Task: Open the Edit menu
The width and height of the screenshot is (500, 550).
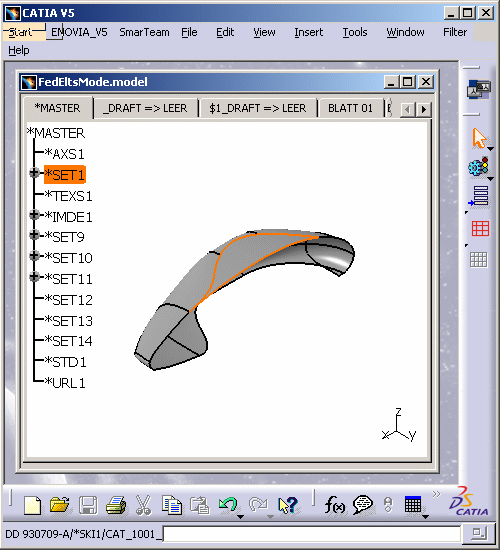Action: coord(225,32)
